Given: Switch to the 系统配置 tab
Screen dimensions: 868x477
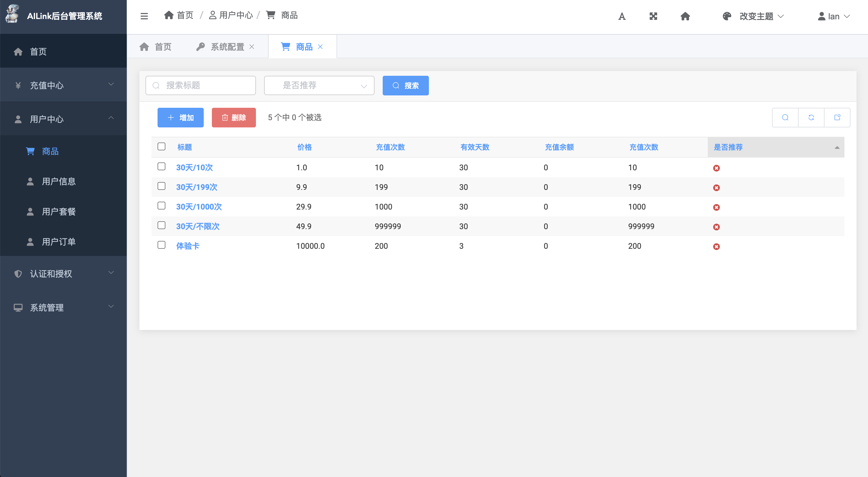Looking at the screenshot, I should (226, 47).
